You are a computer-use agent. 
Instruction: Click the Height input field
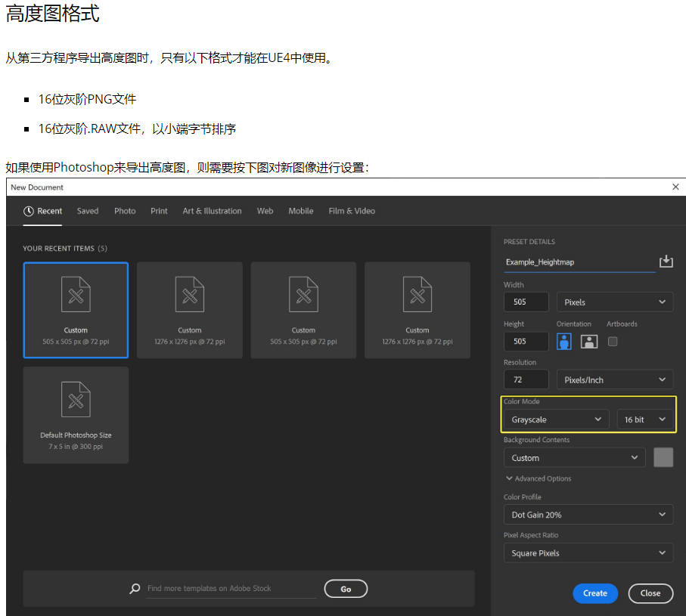(526, 342)
